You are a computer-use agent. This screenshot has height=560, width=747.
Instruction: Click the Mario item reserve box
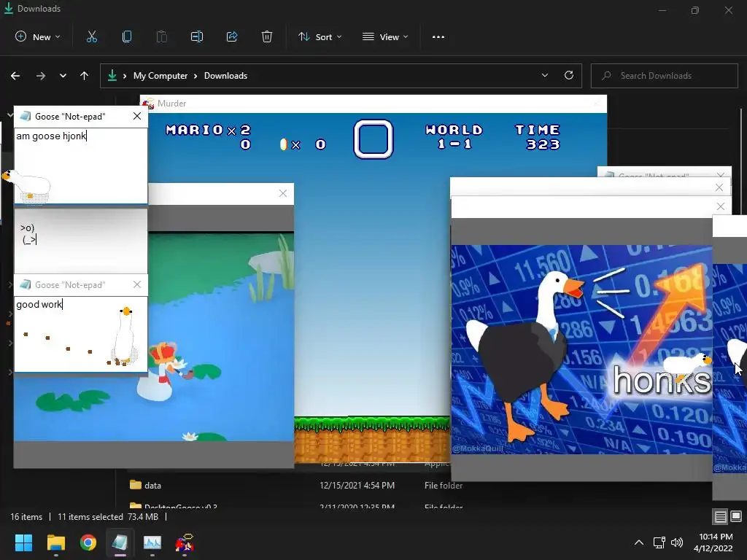click(x=373, y=139)
